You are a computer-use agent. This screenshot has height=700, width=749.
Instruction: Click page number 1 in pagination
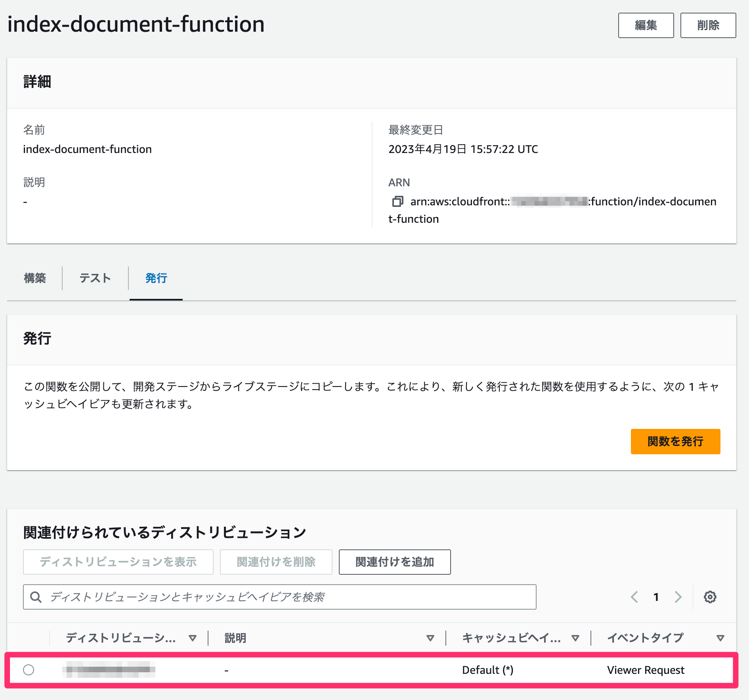[x=656, y=597]
